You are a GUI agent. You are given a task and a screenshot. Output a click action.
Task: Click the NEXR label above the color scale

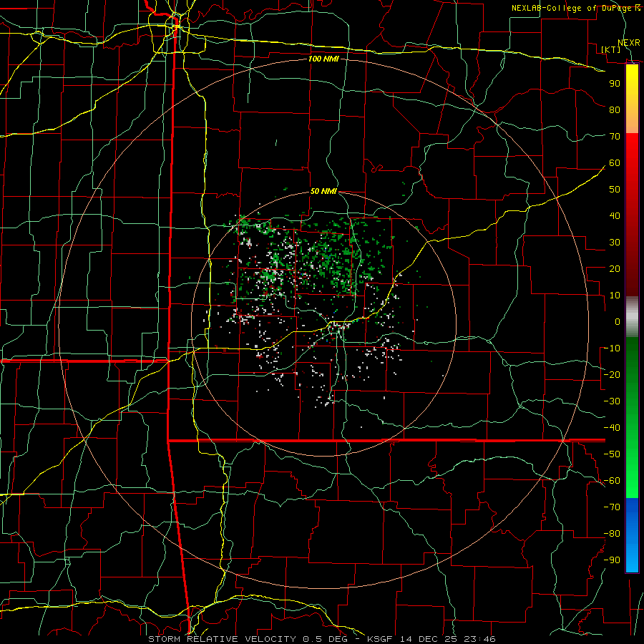[628, 43]
